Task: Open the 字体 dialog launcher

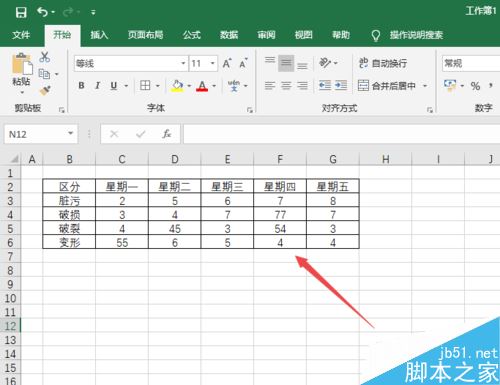Action: [250, 110]
